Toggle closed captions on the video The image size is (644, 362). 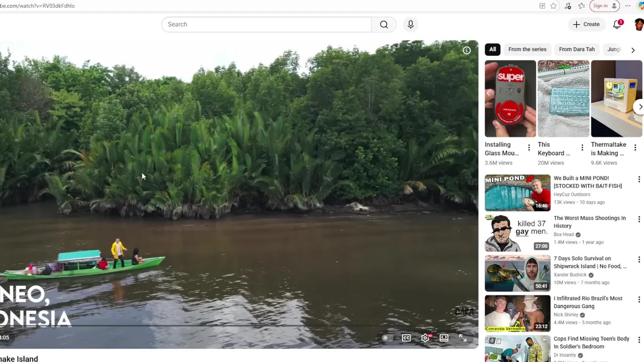(406, 338)
